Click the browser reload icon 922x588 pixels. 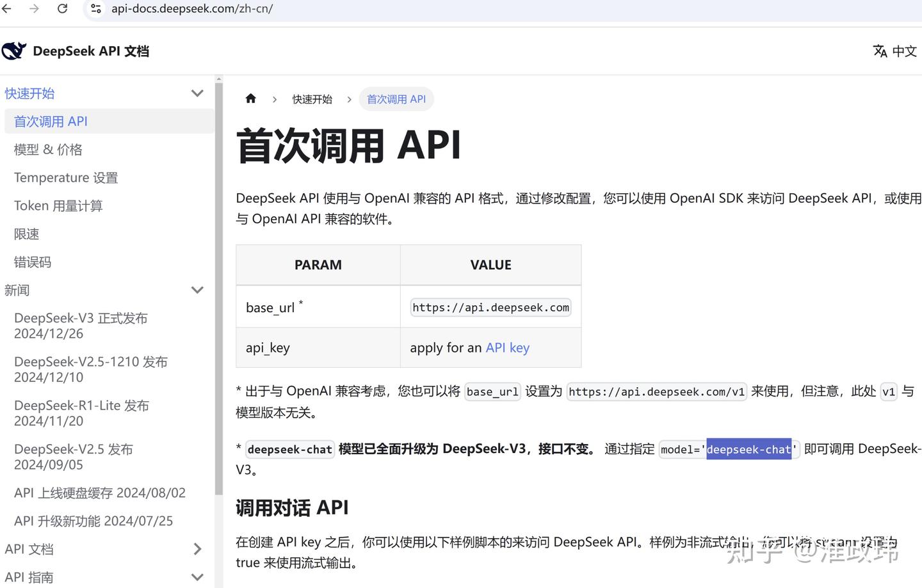(62, 9)
